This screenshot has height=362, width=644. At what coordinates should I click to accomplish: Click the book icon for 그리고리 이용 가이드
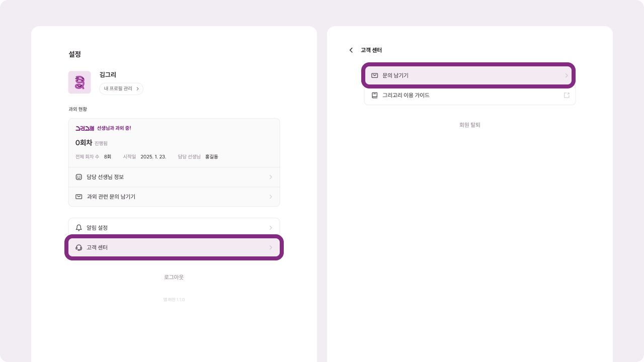(374, 95)
